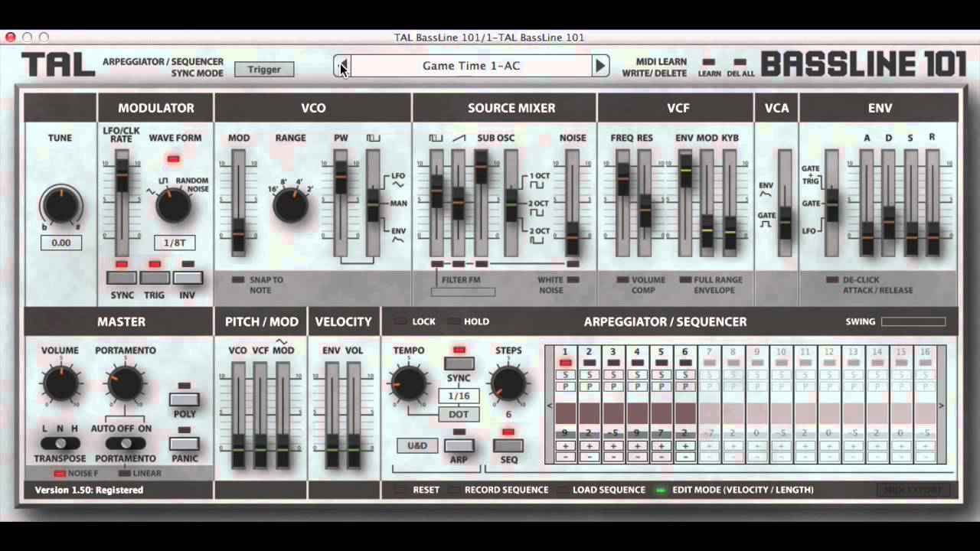
Task: Click the tune value field 0.00
Action: point(61,243)
